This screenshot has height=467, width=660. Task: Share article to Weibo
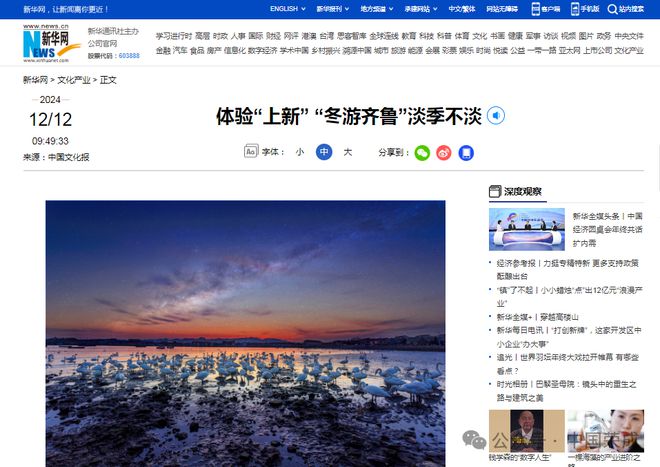(x=444, y=153)
